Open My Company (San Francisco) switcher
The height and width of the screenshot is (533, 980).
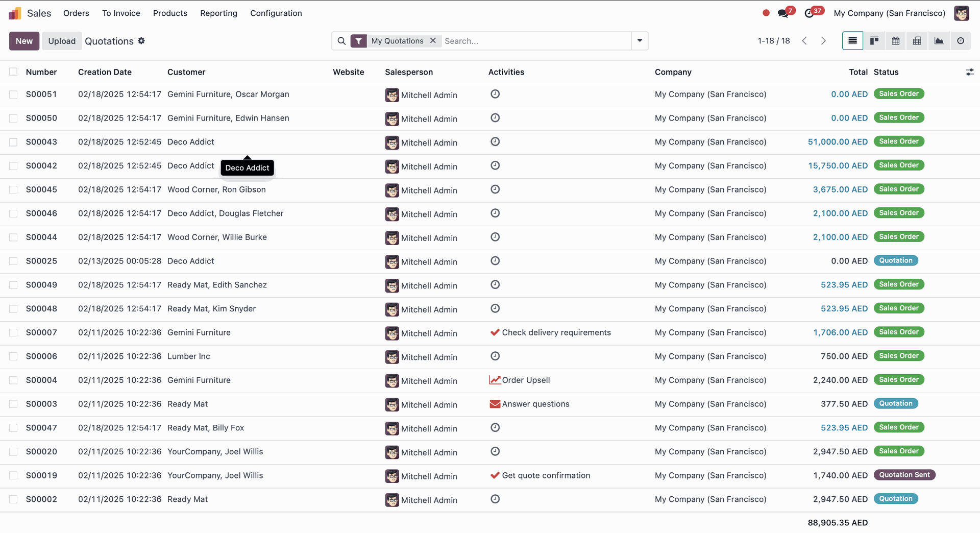889,13
